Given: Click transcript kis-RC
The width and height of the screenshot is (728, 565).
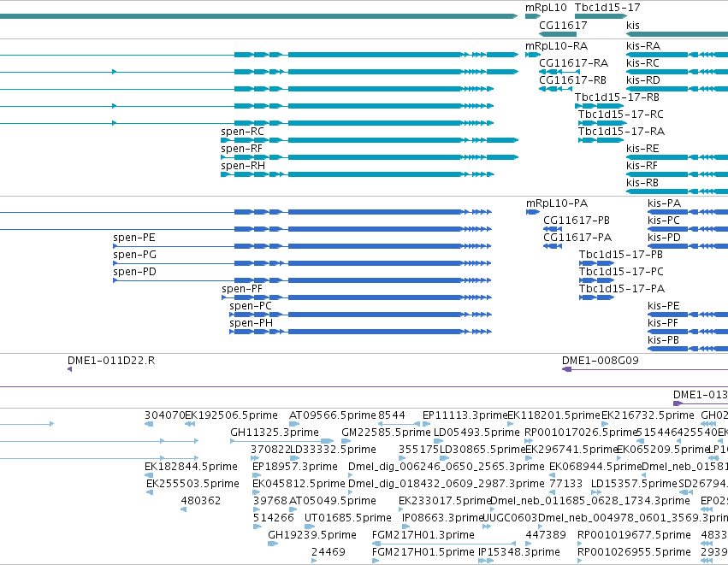Looking at the screenshot, I should 642,63.
